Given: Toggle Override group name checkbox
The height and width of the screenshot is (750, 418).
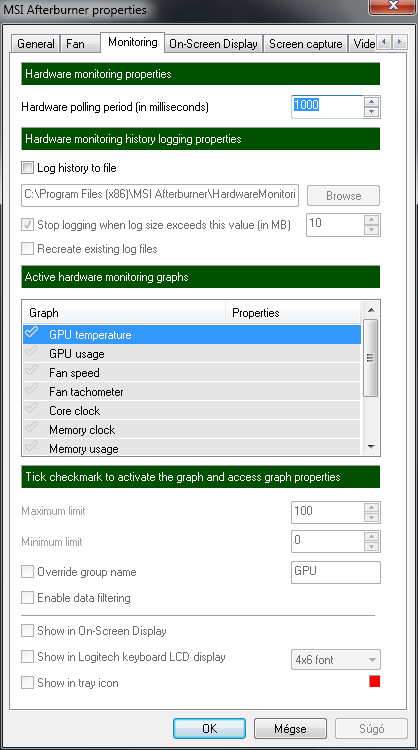Looking at the screenshot, I should click(x=28, y=572).
